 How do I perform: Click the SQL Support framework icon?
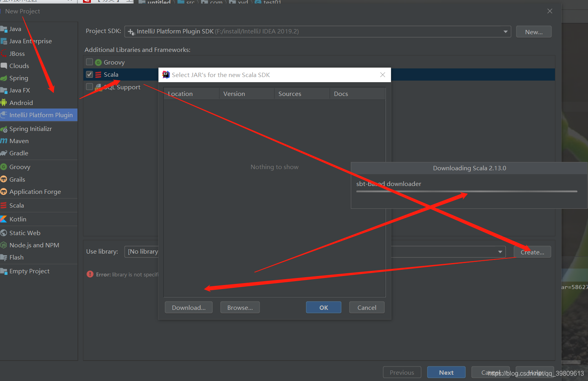coord(98,87)
